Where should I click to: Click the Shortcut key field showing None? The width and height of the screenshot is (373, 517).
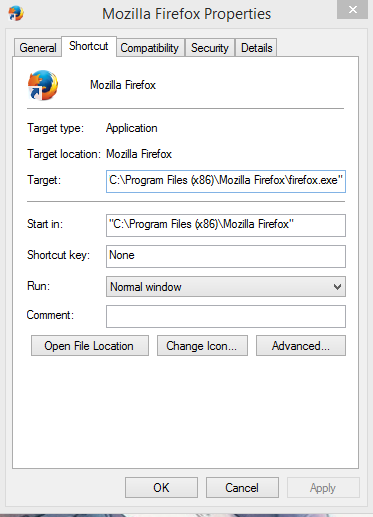tap(226, 256)
